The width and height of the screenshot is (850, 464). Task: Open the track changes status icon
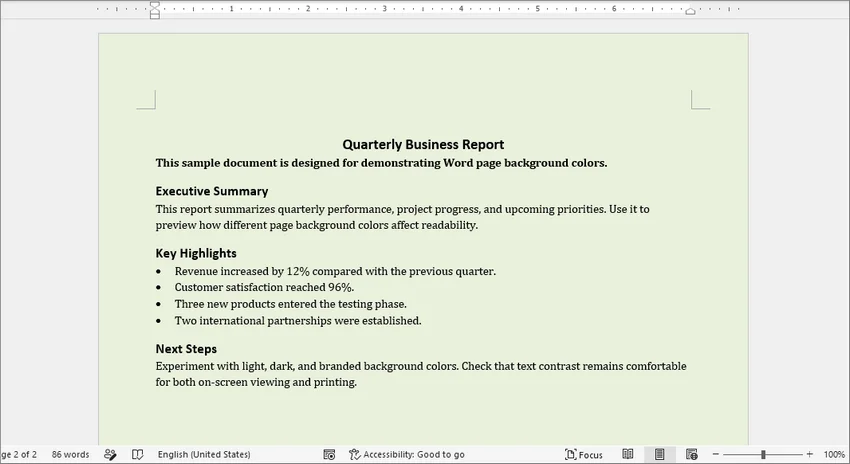[x=110, y=454]
